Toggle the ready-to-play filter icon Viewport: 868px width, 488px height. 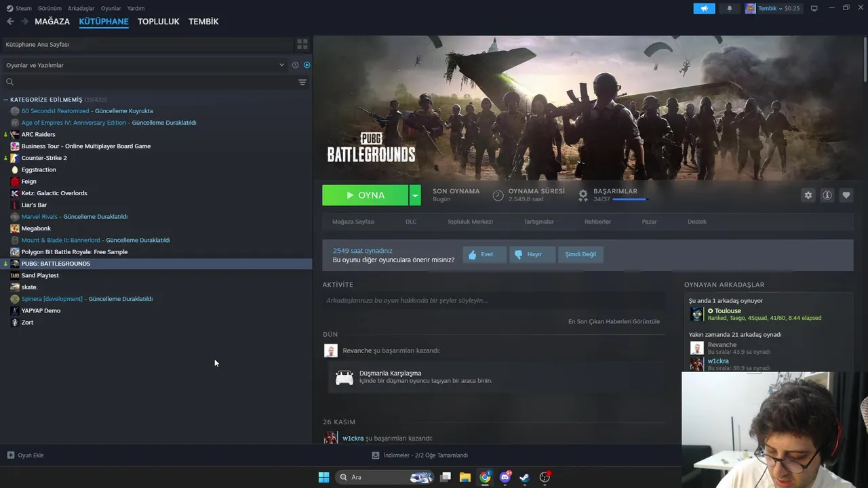click(x=307, y=65)
